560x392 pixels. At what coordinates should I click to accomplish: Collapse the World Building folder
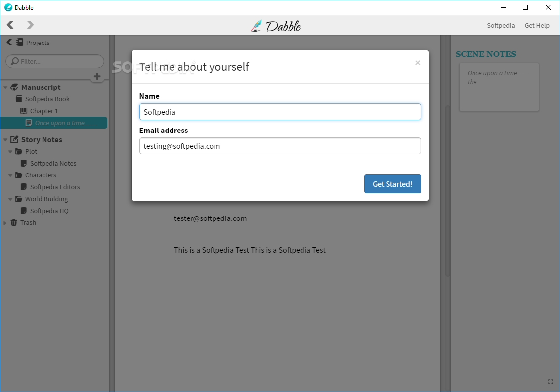(x=10, y=199)
